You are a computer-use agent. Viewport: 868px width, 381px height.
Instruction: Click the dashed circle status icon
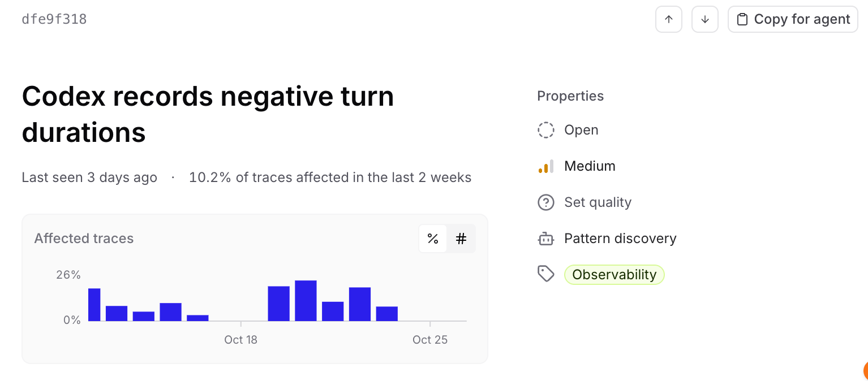[x=545, y=130]
